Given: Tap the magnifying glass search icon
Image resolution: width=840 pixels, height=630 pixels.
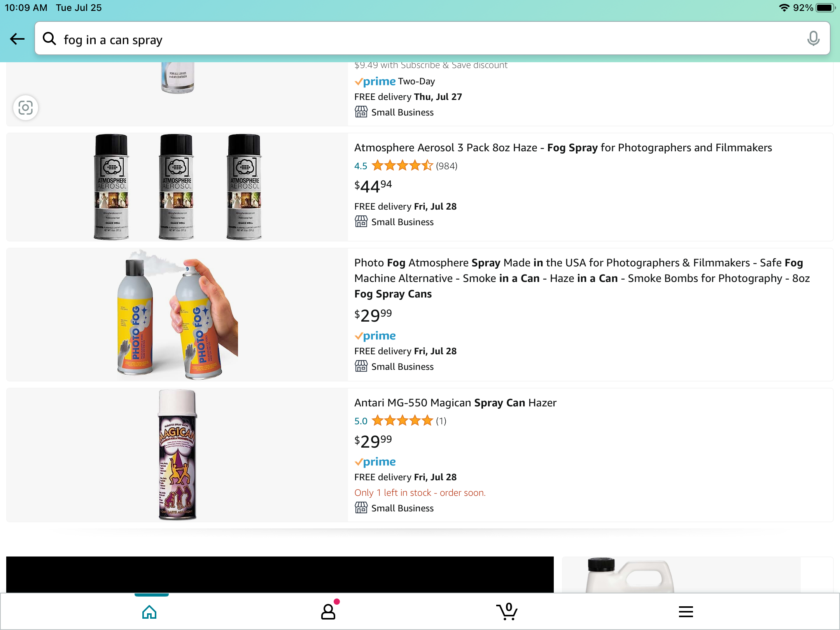Looking at the screenshot, I should point(49,39).
